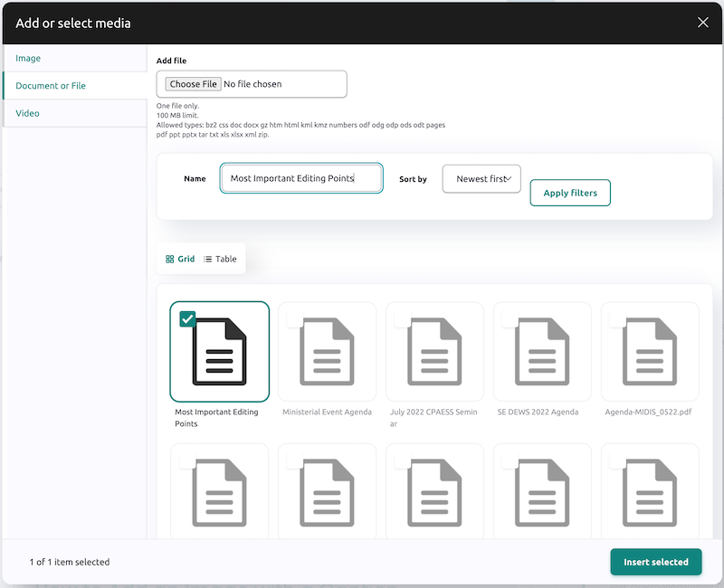
Task: Tick the Ministerial Event Agenda checkbox
Action: pyautogui.click(x=294, y=319)
